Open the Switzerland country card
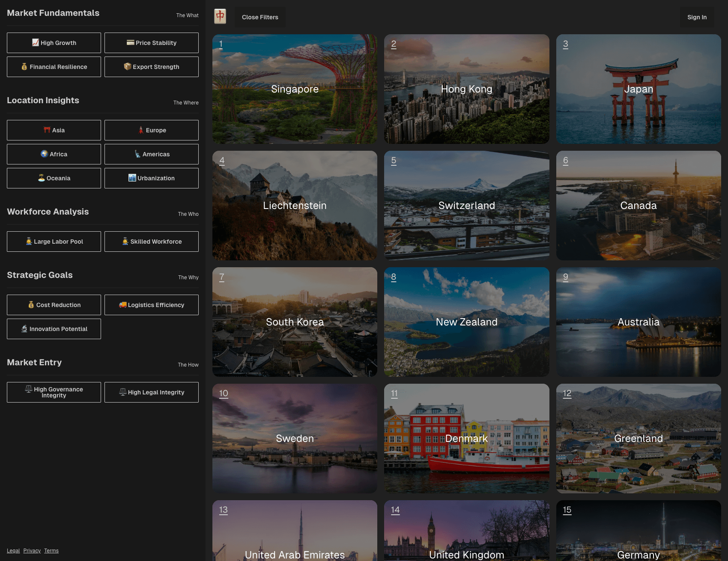Image resolution: width=728 pixels, height=561 pixels. click(467, 206)
